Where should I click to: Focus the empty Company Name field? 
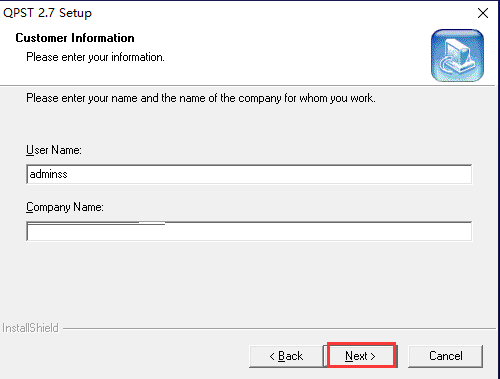click(249, 231)
